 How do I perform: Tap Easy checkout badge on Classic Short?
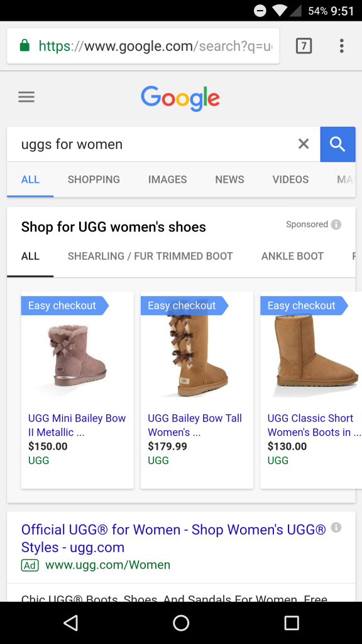(x=304, y=306)
